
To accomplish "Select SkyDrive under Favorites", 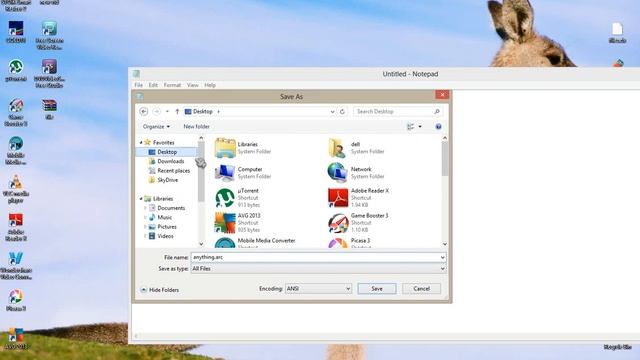I will tap(167, 180).
